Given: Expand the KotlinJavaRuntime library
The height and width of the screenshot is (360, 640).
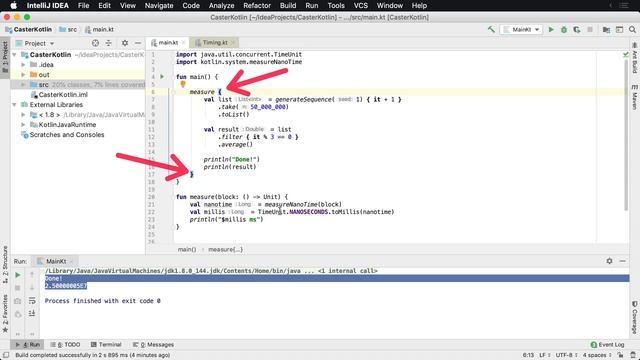Looking at the screenshot, I should pos(23,124).
